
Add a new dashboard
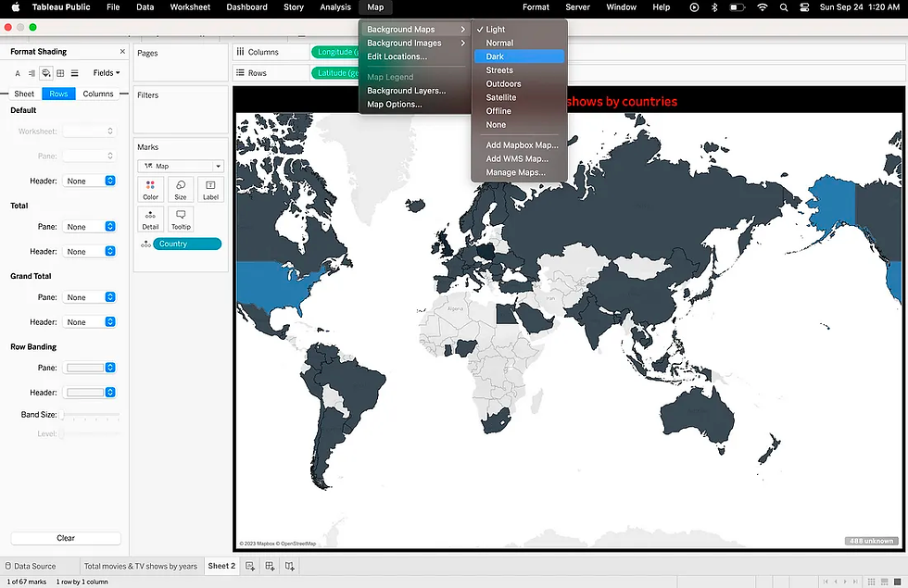point(270,566)
